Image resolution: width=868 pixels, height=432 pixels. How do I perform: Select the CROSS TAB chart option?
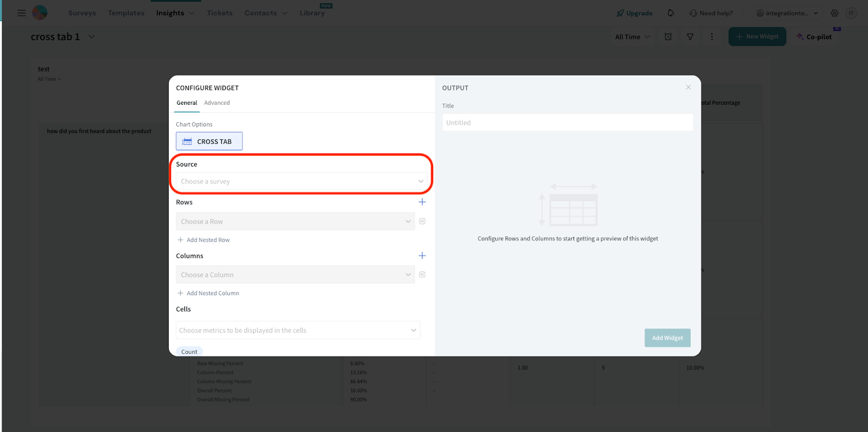click(209, 141)
